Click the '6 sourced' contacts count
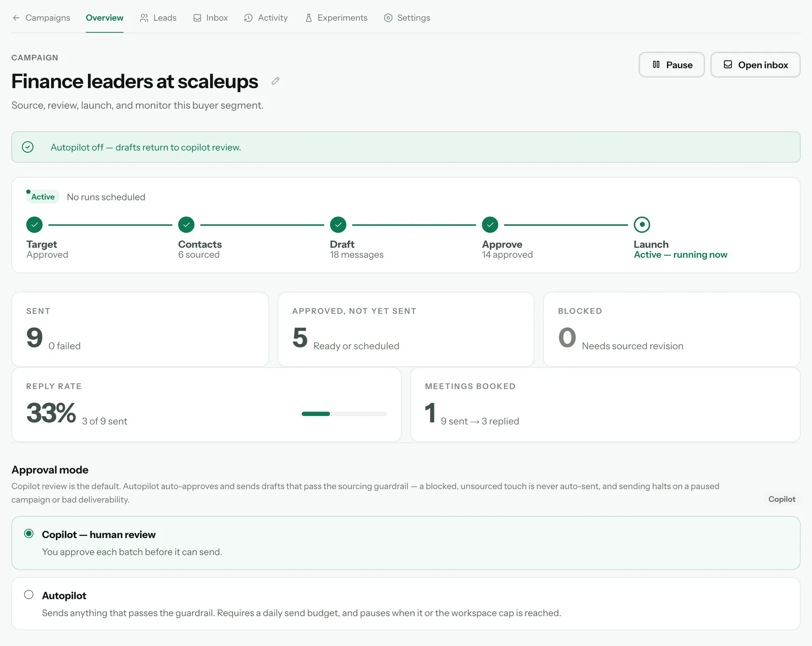 tap(199, 255)
